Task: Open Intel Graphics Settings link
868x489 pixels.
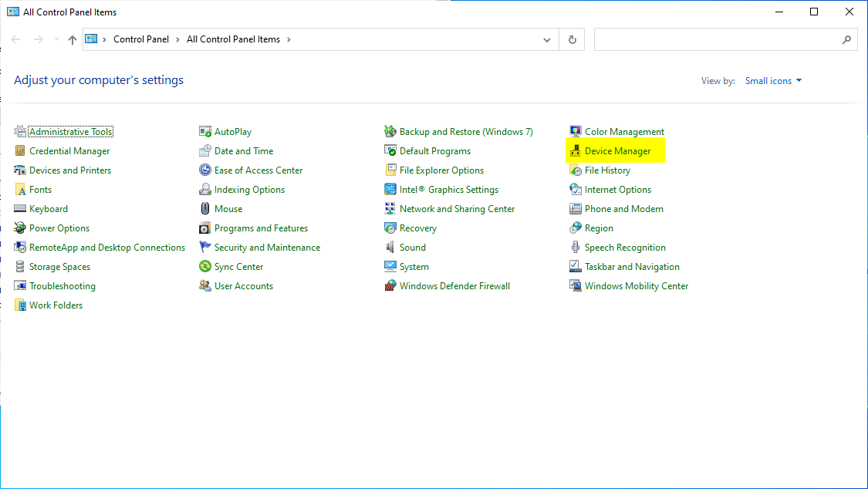Action: click(449, 190)
